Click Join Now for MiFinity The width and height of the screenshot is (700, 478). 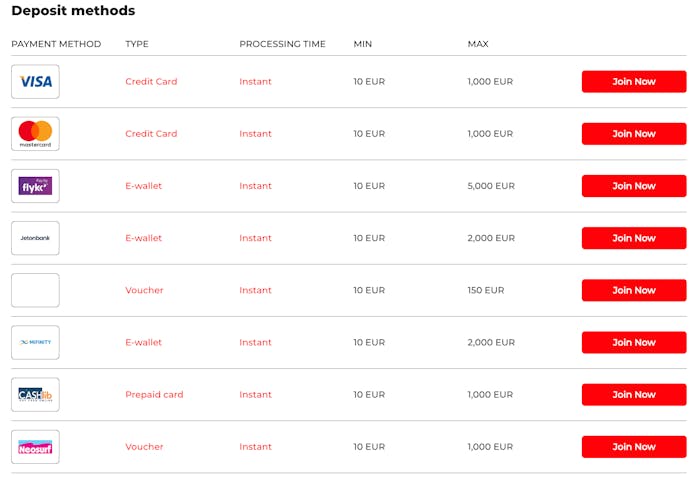pyautogui.click(x=634, y=342)
